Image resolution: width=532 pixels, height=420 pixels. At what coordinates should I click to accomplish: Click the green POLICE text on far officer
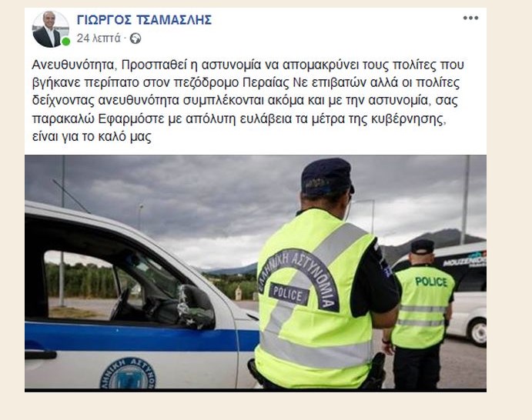click(x=431, y=282)
